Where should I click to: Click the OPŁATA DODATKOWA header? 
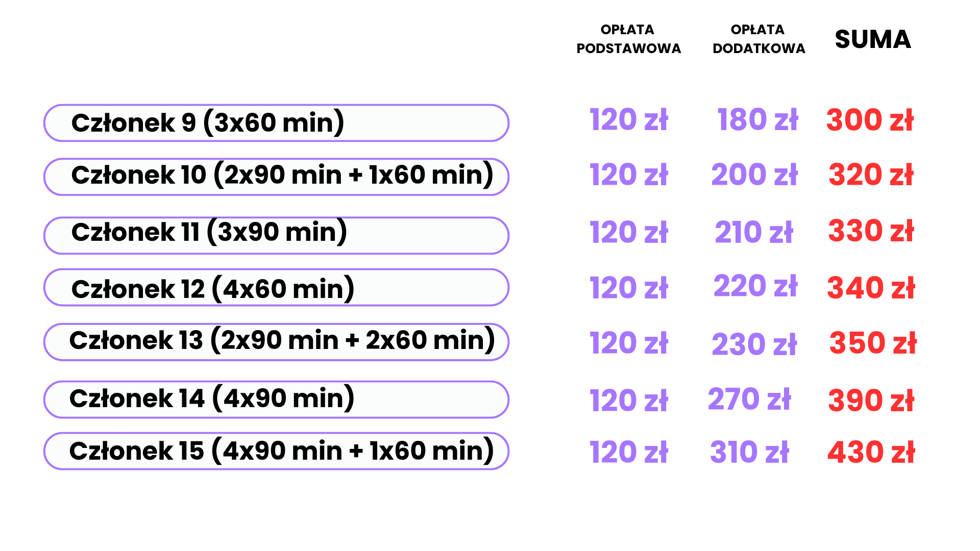758,39
